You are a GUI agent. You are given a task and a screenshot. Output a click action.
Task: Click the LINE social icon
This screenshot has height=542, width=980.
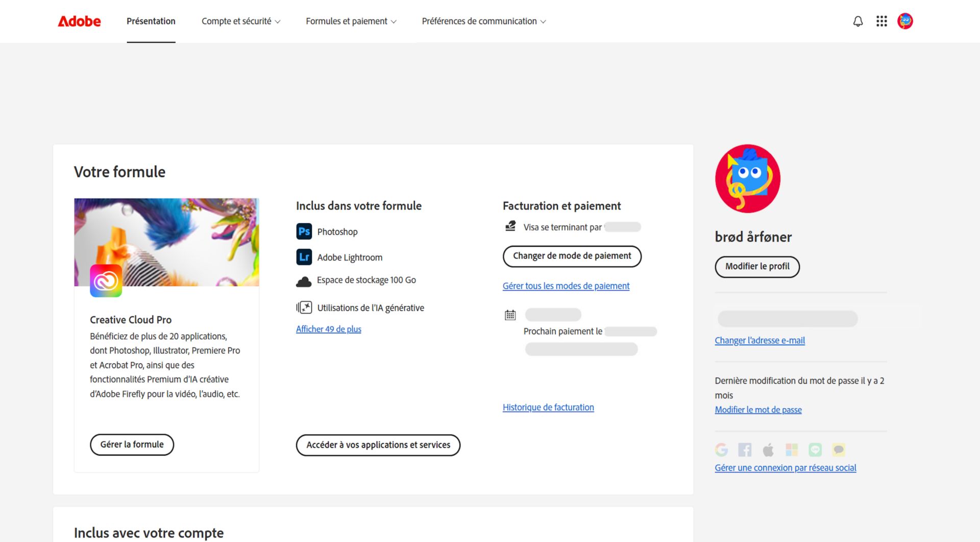click(x=815, y=450)
